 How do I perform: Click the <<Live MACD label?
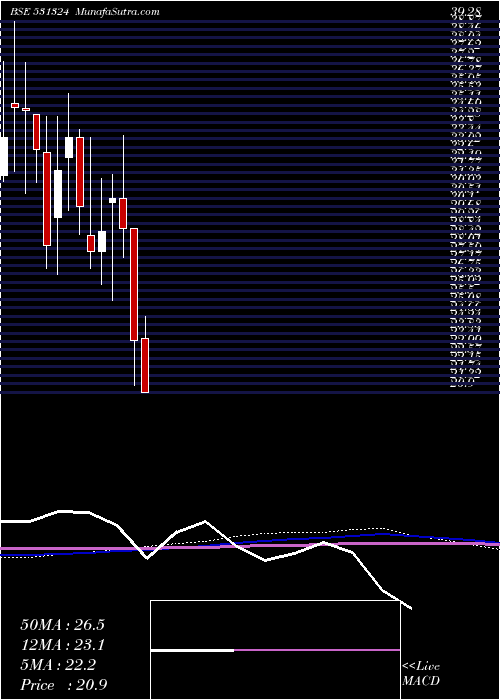click(x=421, y=674)
